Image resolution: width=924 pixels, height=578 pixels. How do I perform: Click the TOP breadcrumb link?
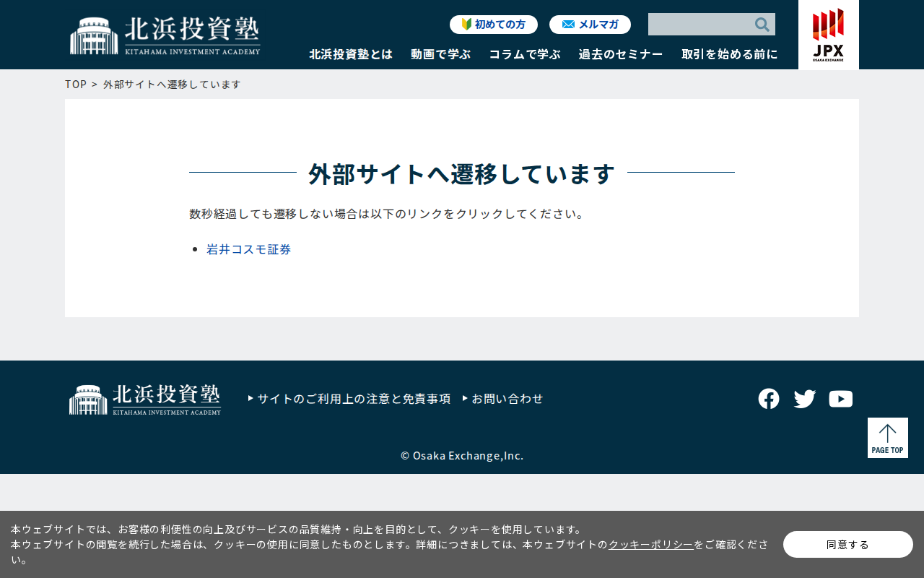pyautogui.click(x=76, y=85)
